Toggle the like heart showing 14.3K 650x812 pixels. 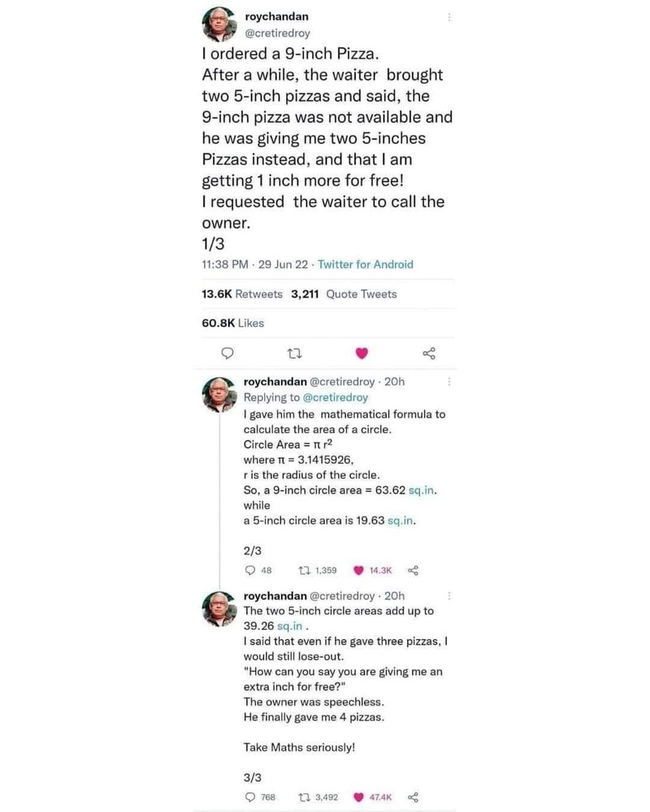358,571
